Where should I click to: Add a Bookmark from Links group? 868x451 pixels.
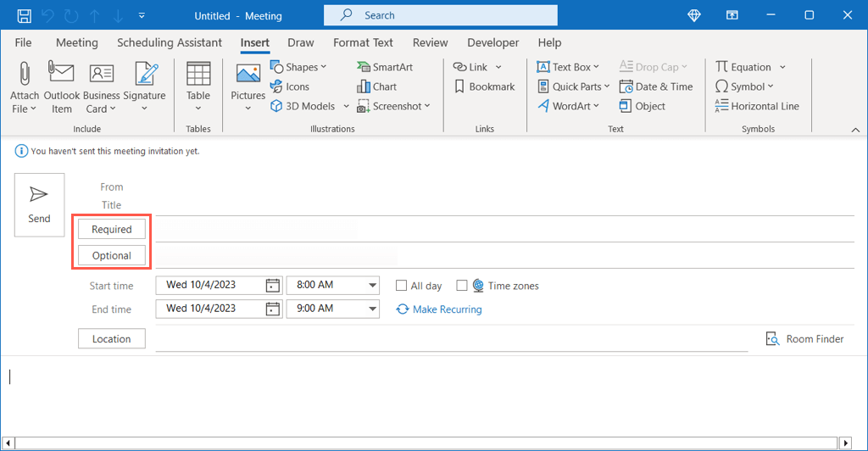point(484,86)
